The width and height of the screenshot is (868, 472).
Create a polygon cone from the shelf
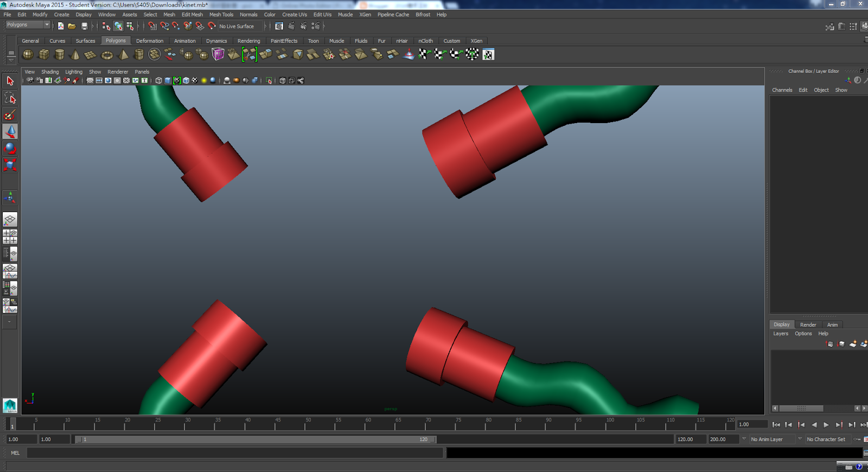(x=75, y=54)
